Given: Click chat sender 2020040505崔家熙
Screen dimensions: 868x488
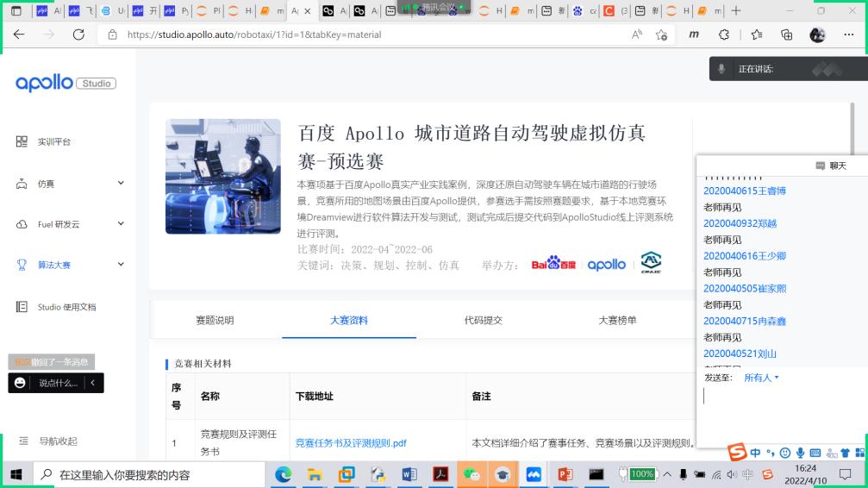Looking at the screenshot, I should click(745, 289).
